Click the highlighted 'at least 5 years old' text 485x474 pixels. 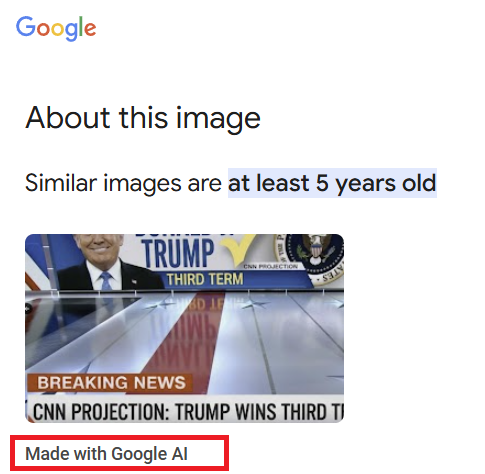click(332, 183)
